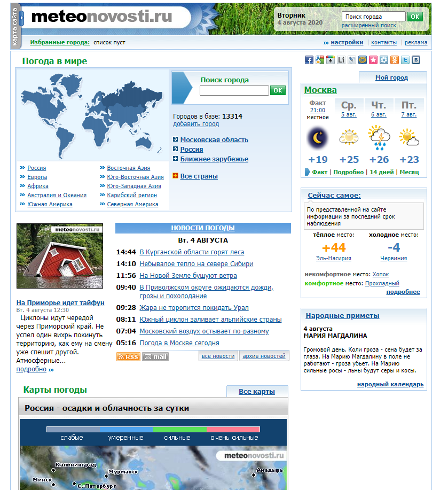Select 'Карибский регион' link
448x490 pixels.
click(132, 196)
